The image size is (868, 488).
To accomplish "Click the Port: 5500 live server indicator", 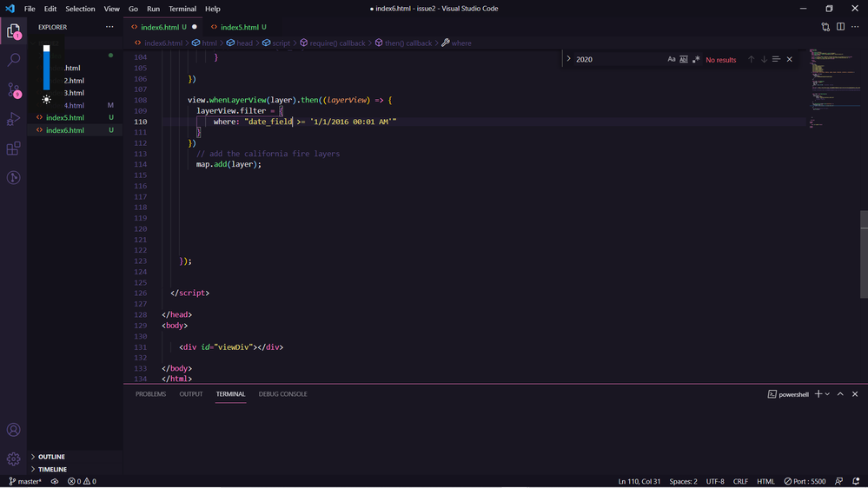I will click(805, 481).
